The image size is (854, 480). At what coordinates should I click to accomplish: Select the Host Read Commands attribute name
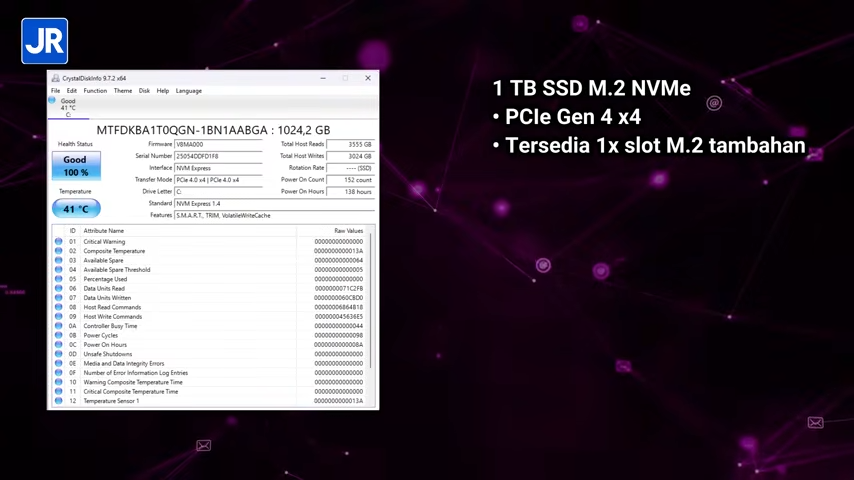(112, 307)
